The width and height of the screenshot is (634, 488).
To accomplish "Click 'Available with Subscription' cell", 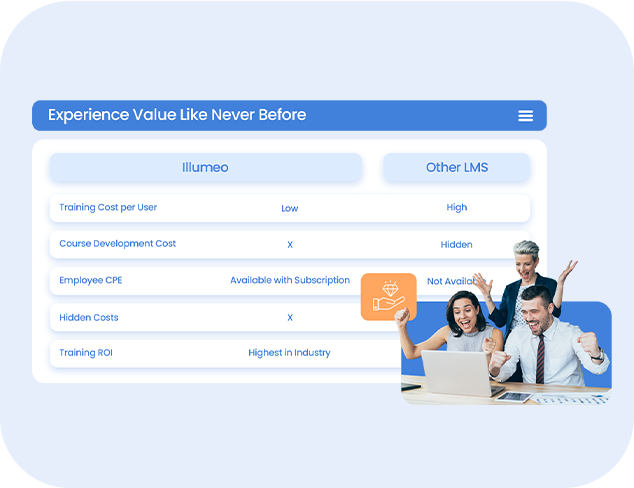I will pyautogui.click(x=290, y=280).
